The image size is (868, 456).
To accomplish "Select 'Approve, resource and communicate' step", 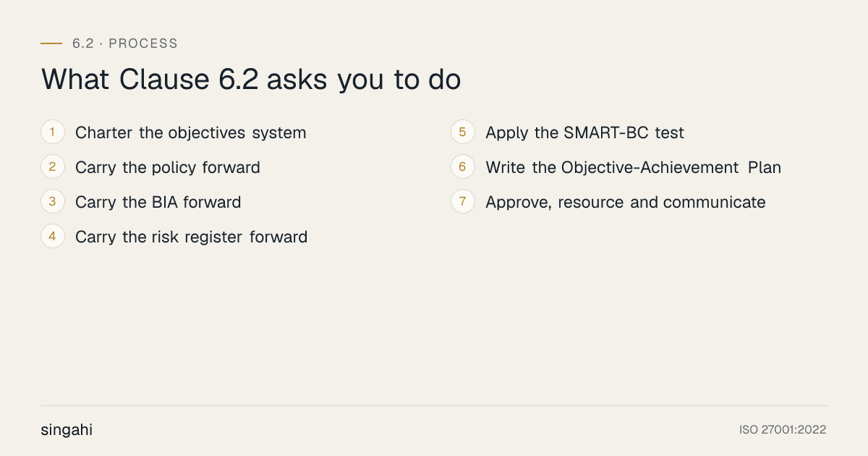I will coord(626,203).
